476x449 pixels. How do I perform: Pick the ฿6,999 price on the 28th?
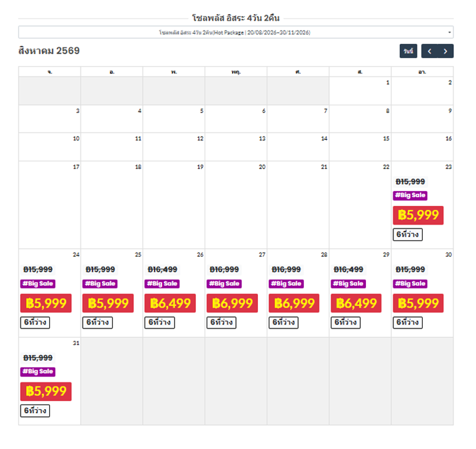pyautogui.click(x=294, y=303)
